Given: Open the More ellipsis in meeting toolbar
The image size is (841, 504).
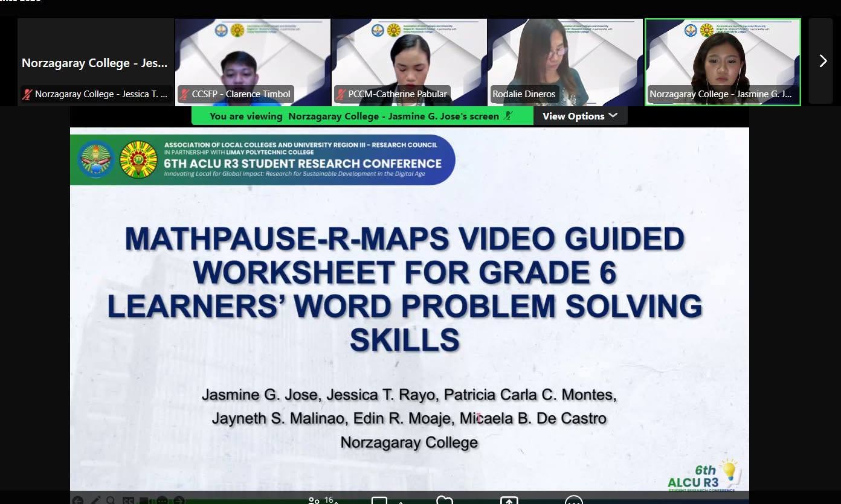Looking at the screenshot, I should click(573, 500).
